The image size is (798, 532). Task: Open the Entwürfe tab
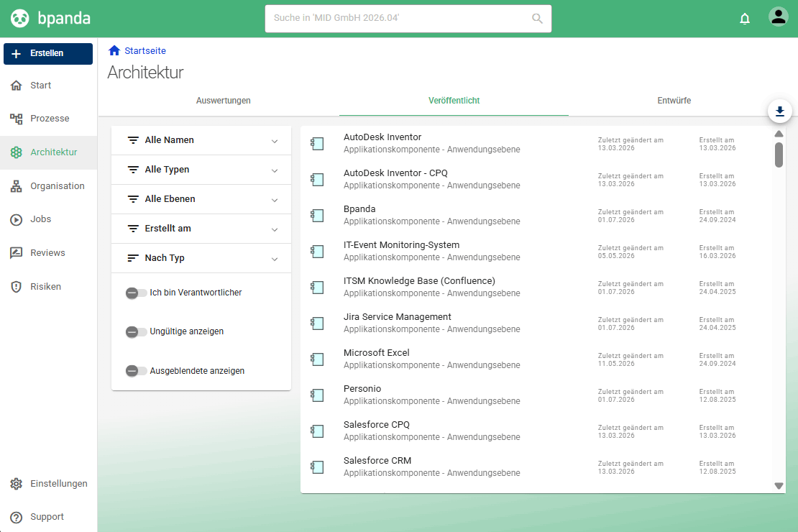click(674, 101)
